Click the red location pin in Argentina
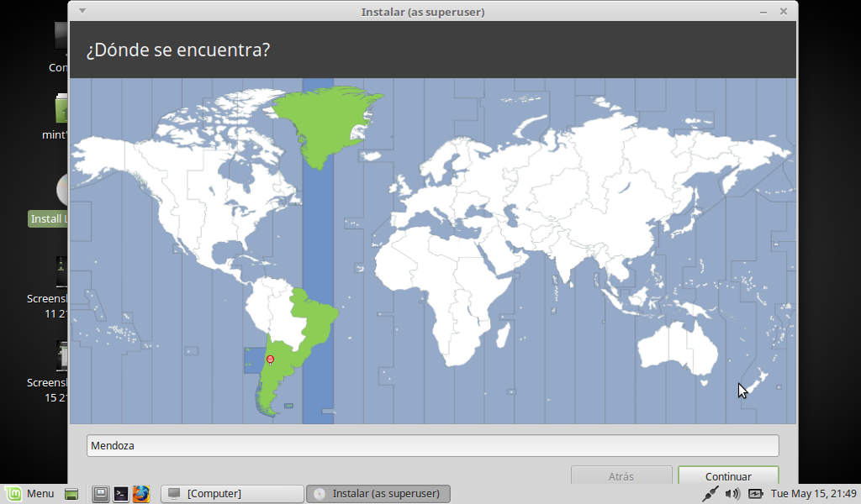861x504 pixels. 270,360
